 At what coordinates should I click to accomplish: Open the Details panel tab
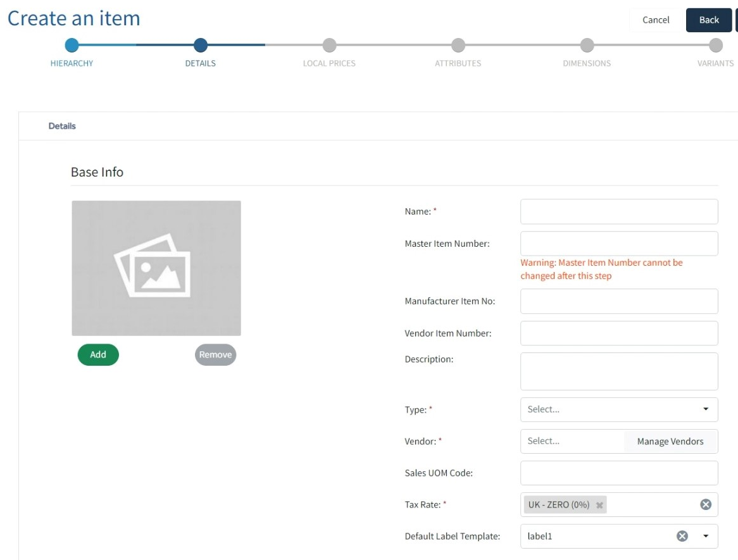pos(62,126)
